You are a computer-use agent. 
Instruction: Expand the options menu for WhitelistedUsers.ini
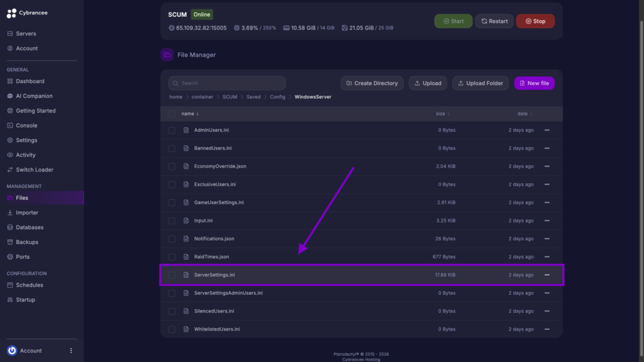coord(547,329)
